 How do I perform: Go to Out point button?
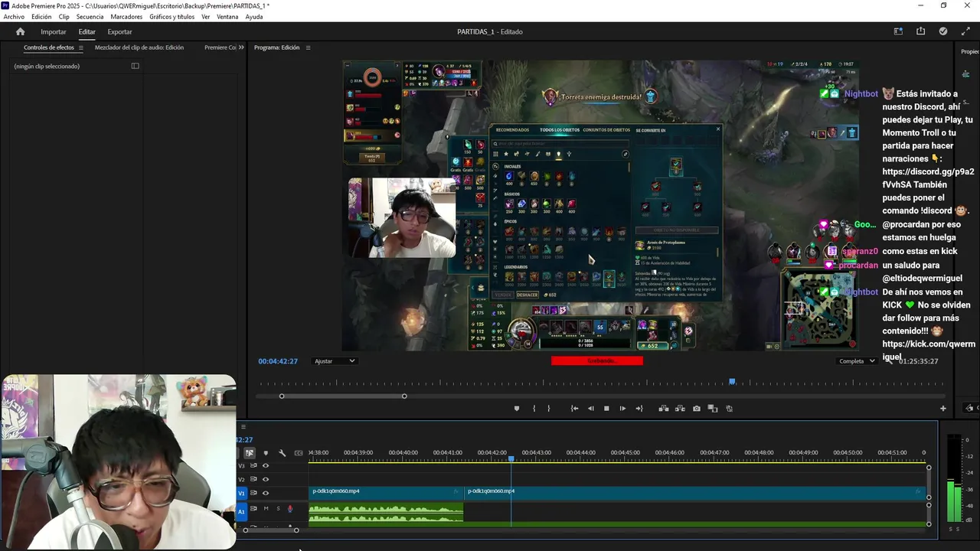[639, 409]
